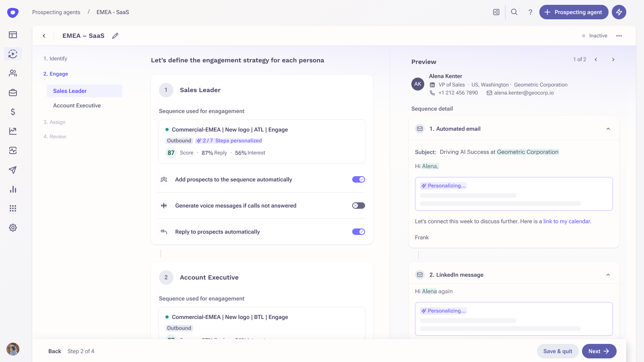The width and height of the screenshot is (644, 362).
Task: Click the search magnifier icon
Action: (514, 12)
